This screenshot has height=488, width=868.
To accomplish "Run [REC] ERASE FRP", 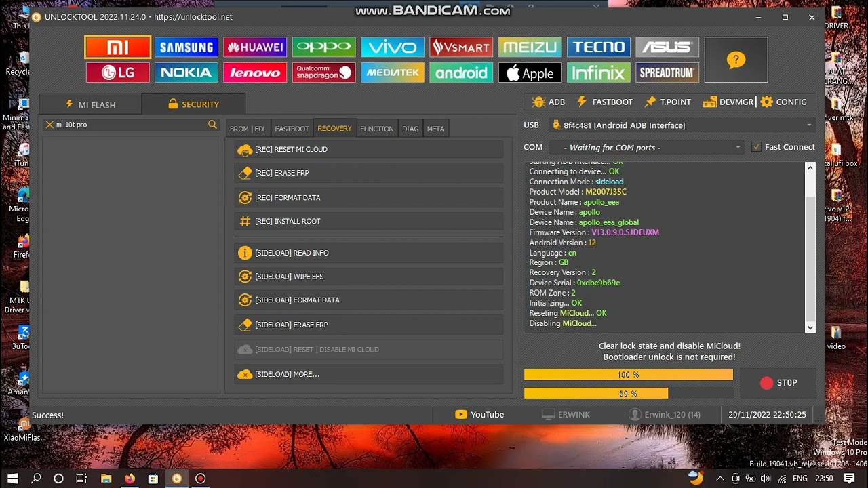I will click(369, 173).
